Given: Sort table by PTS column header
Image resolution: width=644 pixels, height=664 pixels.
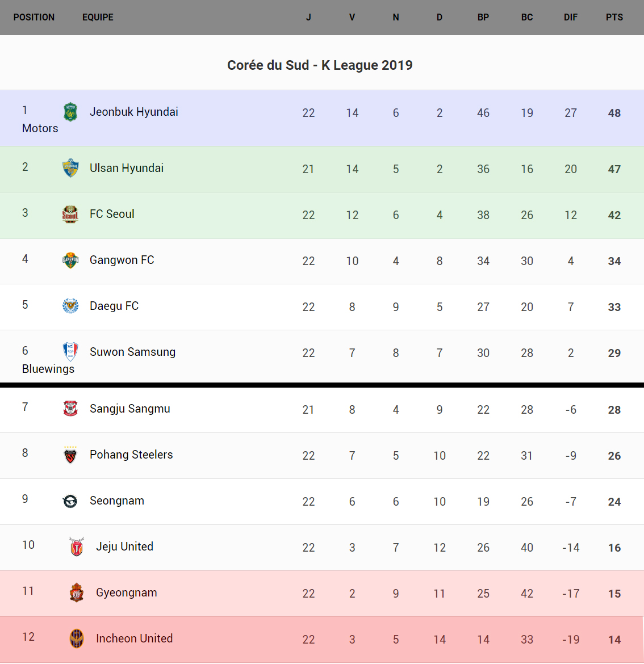Looking at the screenshot, I should click(614, 17).
